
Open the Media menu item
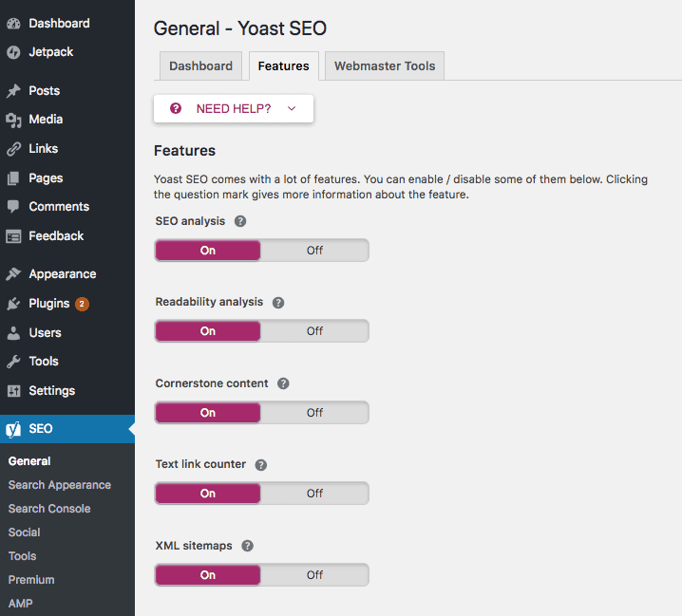coord(46,120)
